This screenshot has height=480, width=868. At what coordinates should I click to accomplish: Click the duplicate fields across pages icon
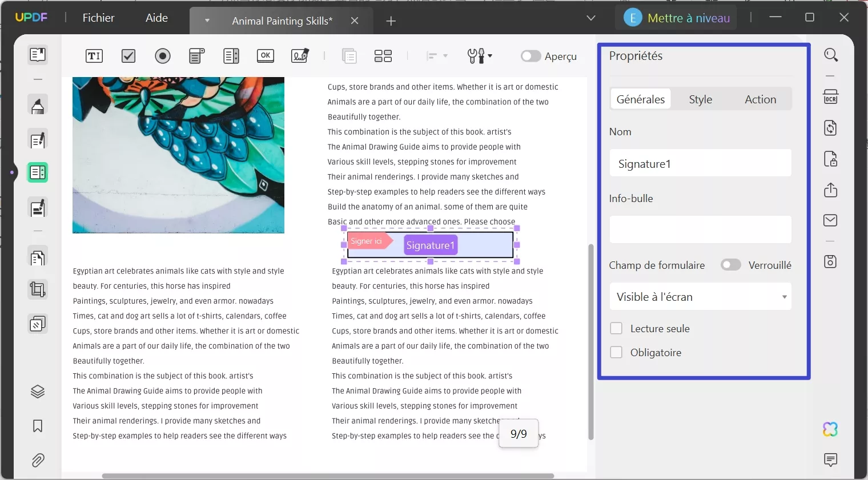(349, 56)
